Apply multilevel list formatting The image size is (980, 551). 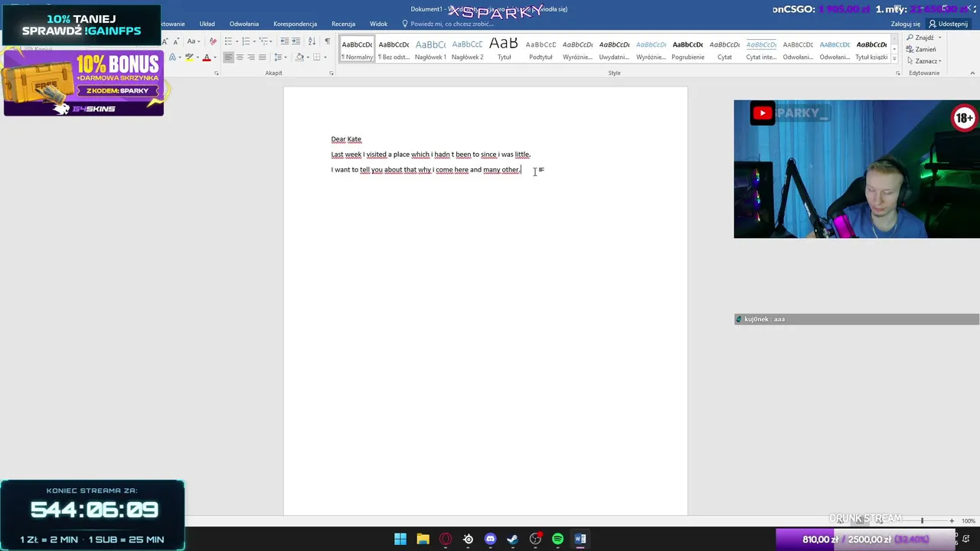[263, 41]
